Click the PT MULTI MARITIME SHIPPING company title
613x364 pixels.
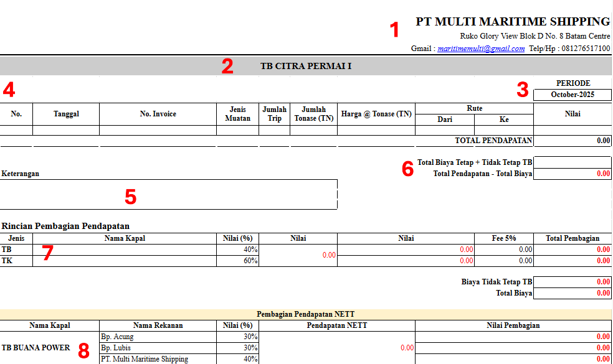pyautogui.click(x=512, y=22)
